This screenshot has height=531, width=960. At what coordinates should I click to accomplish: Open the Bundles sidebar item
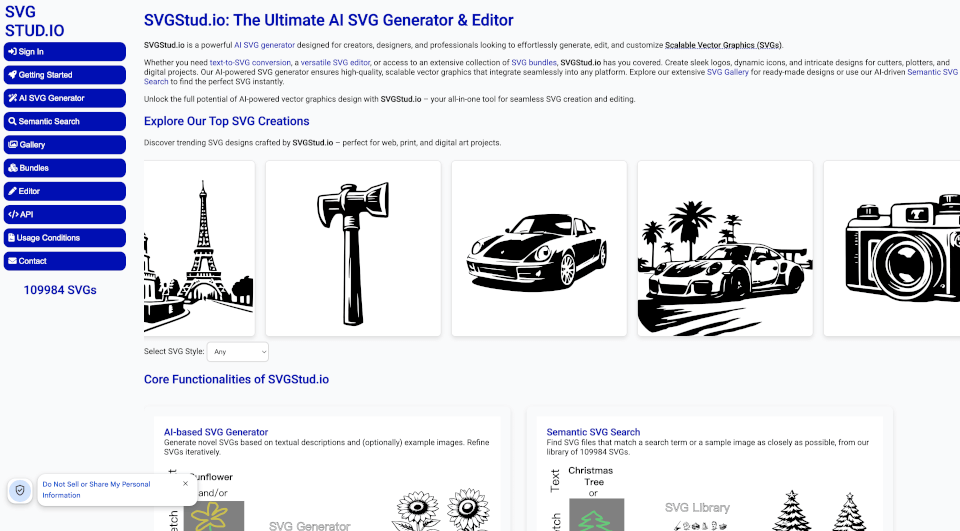click(x=65, y=168)
